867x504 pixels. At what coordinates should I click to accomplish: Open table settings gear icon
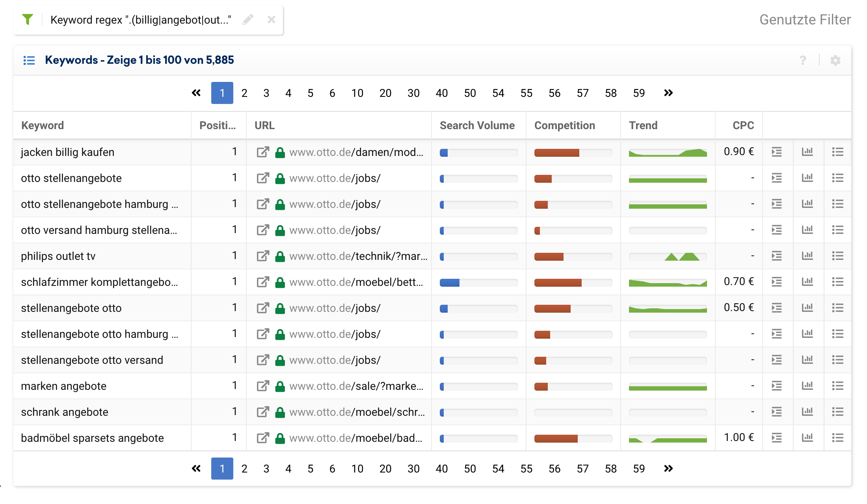click(x=835, y=60)
